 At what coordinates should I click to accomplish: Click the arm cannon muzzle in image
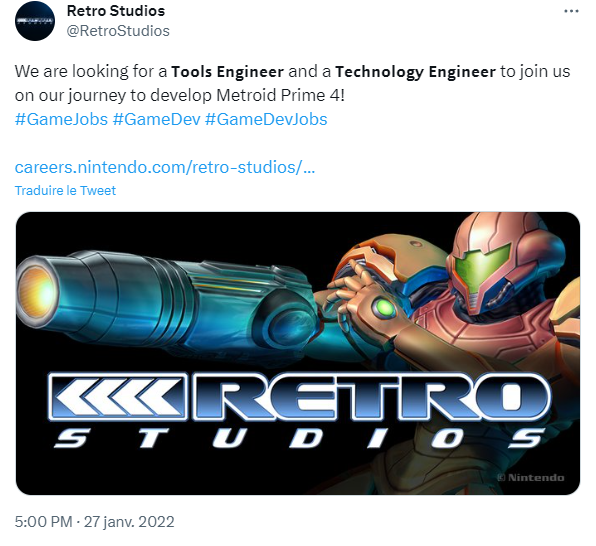36,293
